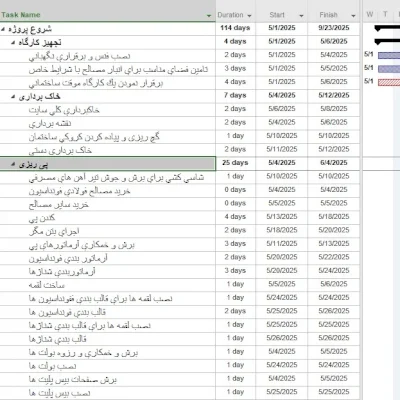Select the 9/23/2025 finish date cell
The image size is (400, 400).
tap(334, 28)
